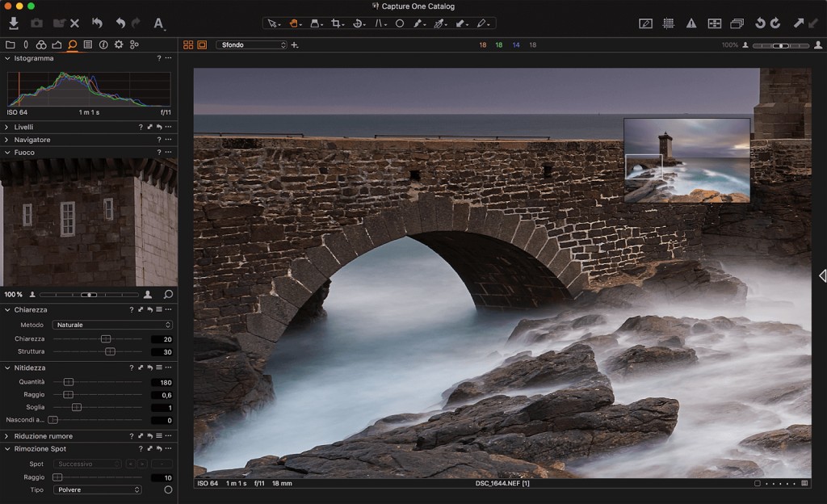
Task: Collapse the Nitidezza panel
Action: pyautogui.click(x=7, y=368)
